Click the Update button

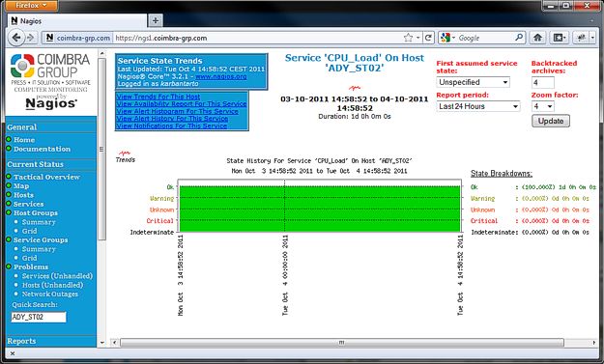pyautogui.click(x=551, y=121)
